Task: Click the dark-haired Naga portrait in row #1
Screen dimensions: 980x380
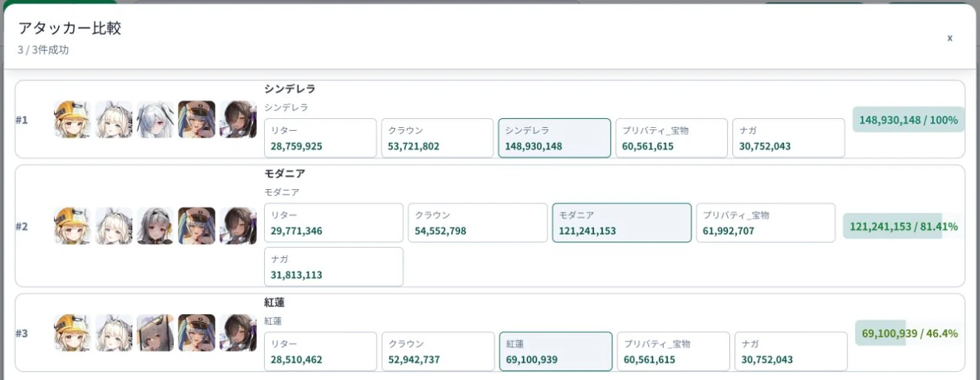Action: coord(238,120)
